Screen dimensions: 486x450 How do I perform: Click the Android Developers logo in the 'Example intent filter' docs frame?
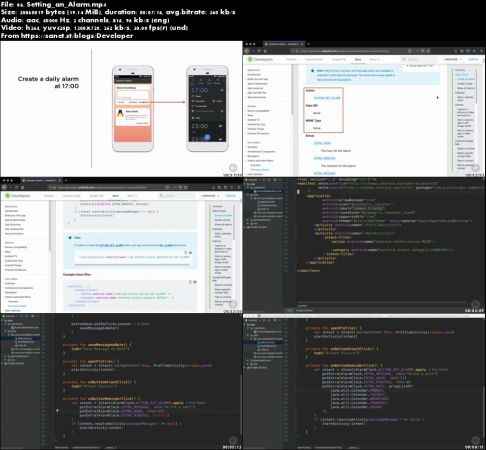tap(18, 196)
